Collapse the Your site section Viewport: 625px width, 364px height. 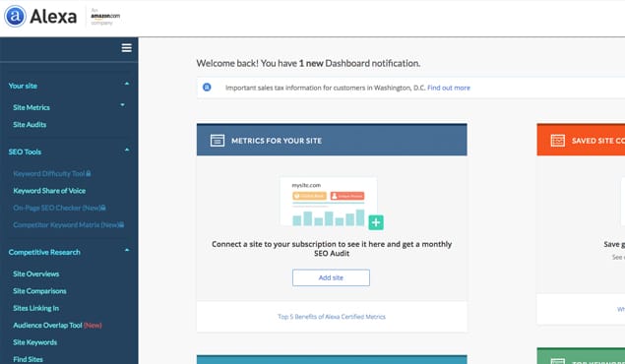point(127,84)
